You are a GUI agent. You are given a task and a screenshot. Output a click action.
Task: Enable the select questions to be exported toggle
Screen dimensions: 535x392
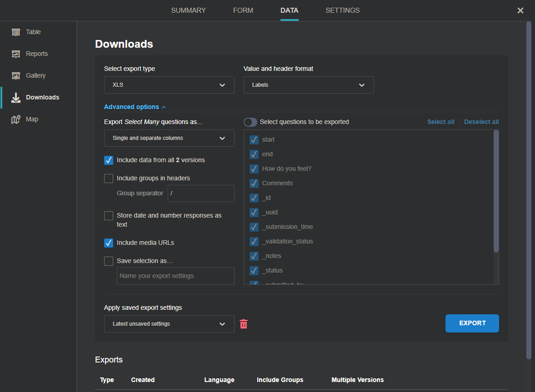point(250,122)
